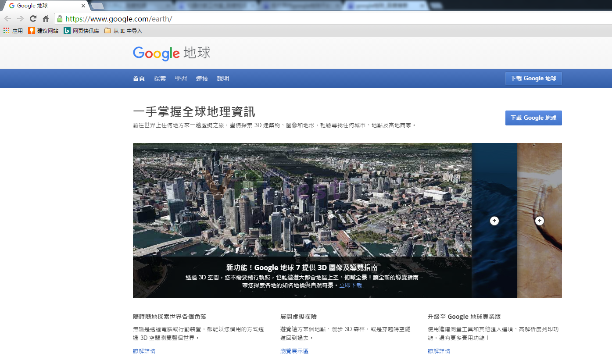Click the address bar URL field
Viewport: 612px width, 364px height.
(333, 19)
